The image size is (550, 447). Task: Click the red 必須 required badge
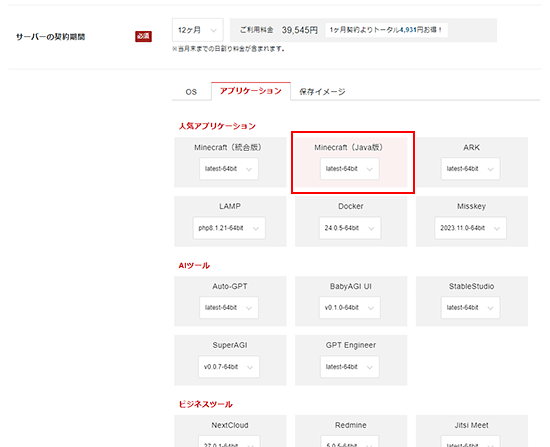click(143, 36)
